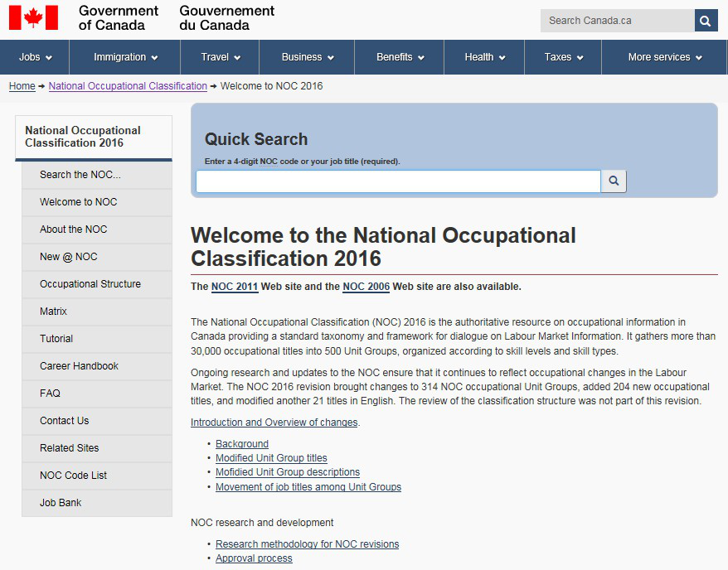Open the NOC 2006 Web site link
The image size is (728, 570).
[366, 287]
